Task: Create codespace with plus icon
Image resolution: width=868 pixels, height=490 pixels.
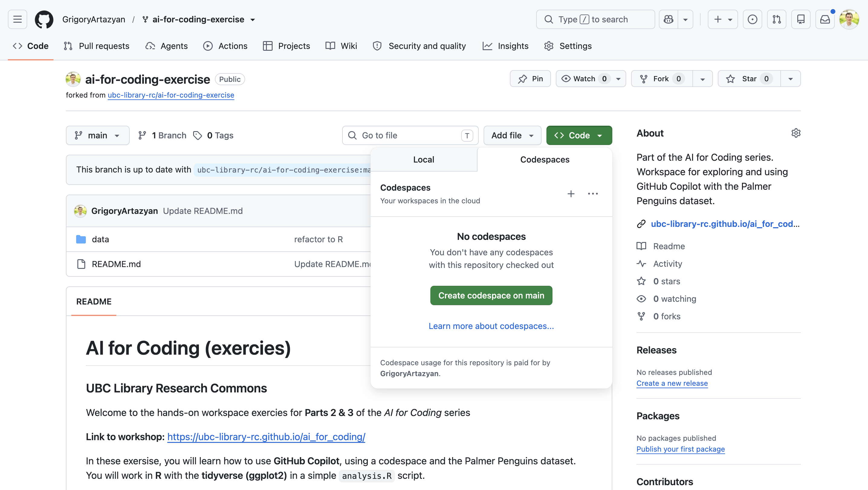Action: [x=571, y=194]
